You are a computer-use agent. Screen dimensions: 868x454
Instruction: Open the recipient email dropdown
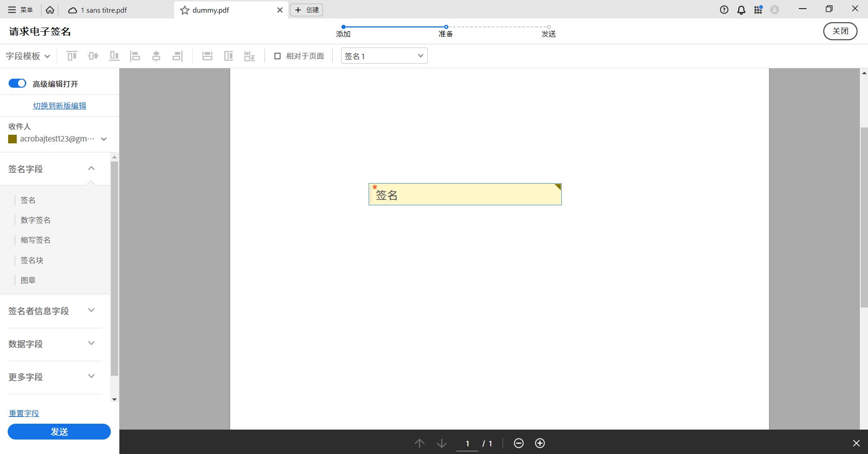click(x=104, y=139)
